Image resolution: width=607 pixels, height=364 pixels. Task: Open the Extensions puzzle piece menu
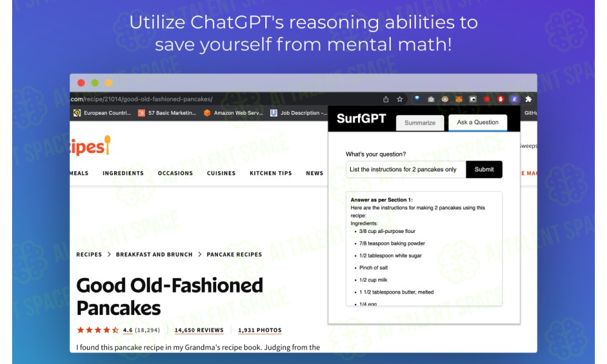[529, 99]
